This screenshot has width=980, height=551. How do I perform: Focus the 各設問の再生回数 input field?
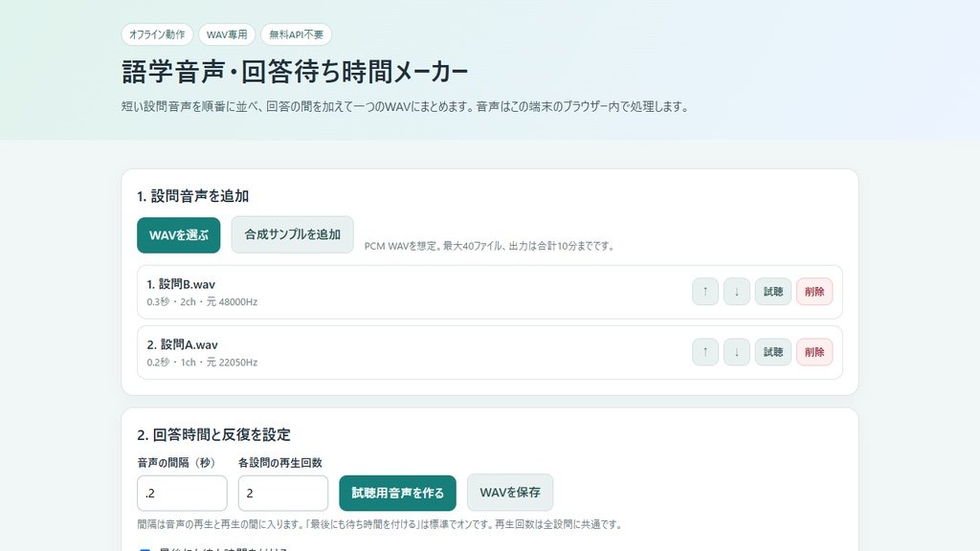click(283, 493)
